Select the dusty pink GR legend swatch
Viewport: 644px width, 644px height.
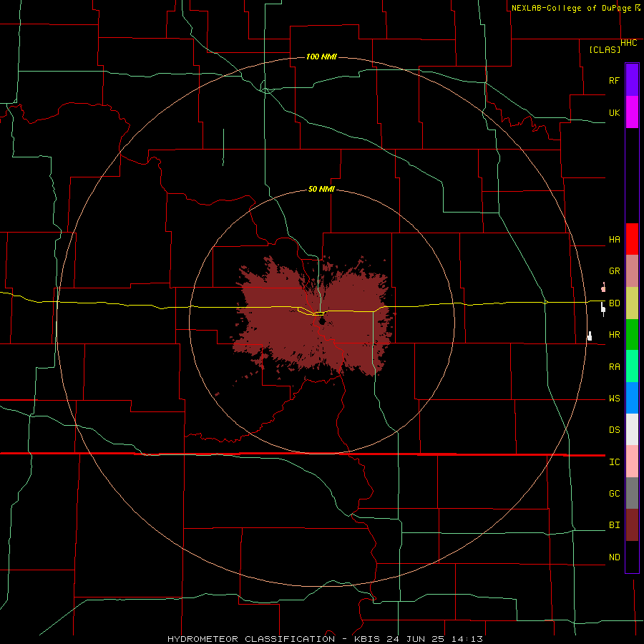tap(632, 270)
